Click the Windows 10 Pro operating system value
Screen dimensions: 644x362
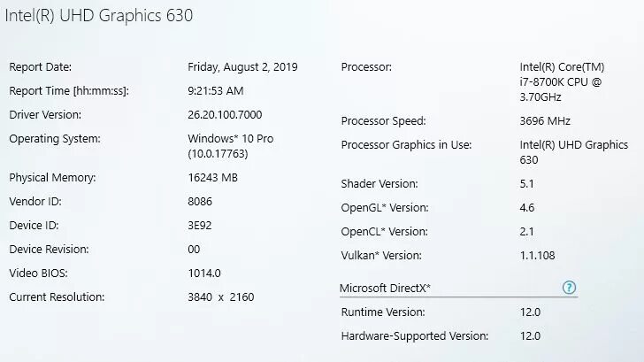tap(229, 138)
